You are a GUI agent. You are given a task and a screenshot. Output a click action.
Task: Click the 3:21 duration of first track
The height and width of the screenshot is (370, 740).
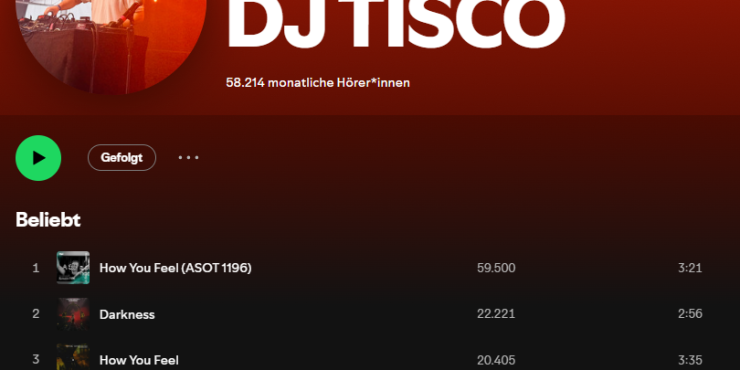pyautogui.click(x=690, y=268)
